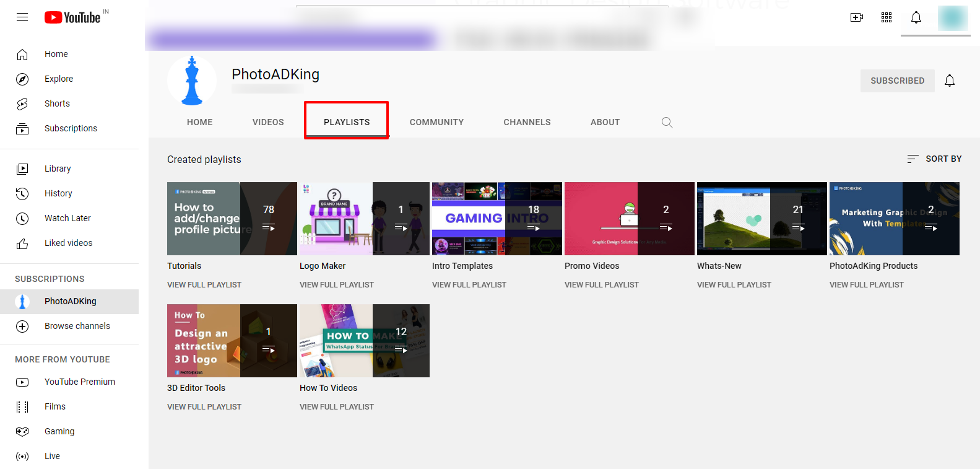This screenshot has width=980, height=469.
Task: Click the Explore compass icon
Action: [x=22, y=79]
